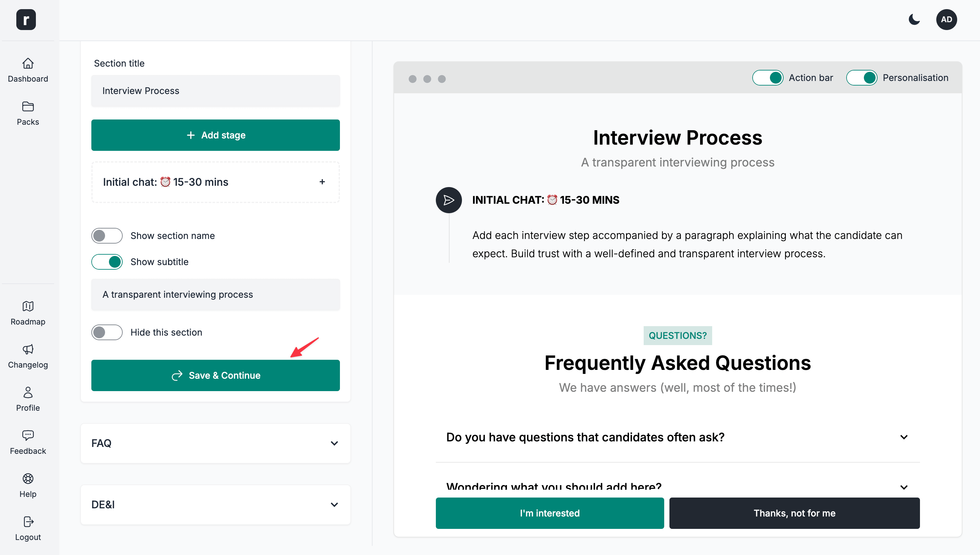The height and width of the screenshot is (555, 980).
Task: Enable the Show section name toggle
Action: 107,236
